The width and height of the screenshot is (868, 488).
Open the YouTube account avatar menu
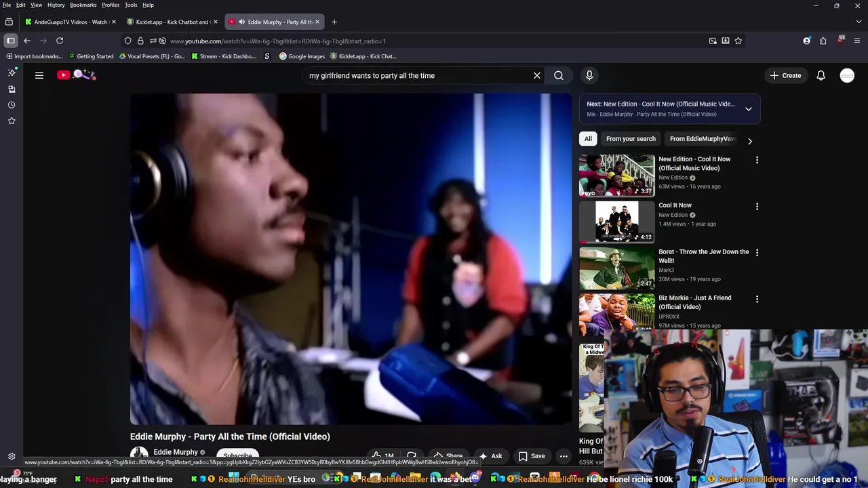click(x=847, y=75)
